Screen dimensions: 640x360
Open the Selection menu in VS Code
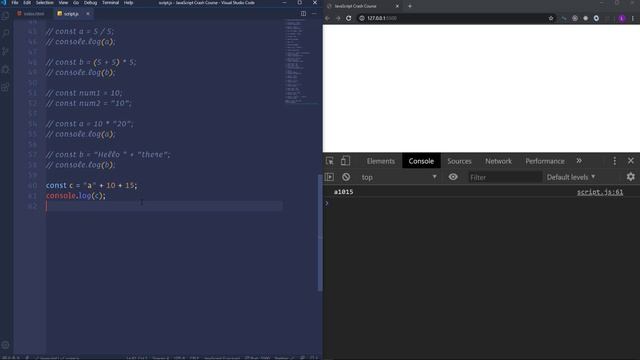coord(44,3)
